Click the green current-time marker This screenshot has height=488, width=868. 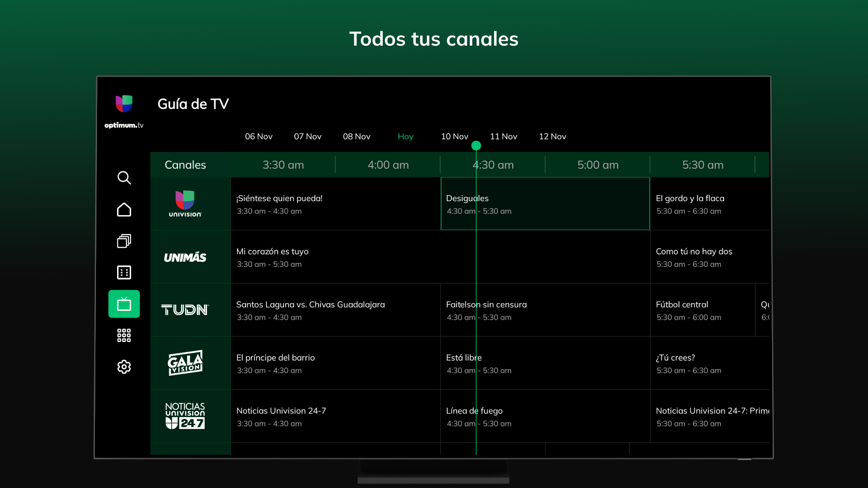pyautogui.click(x=476, y=145)
